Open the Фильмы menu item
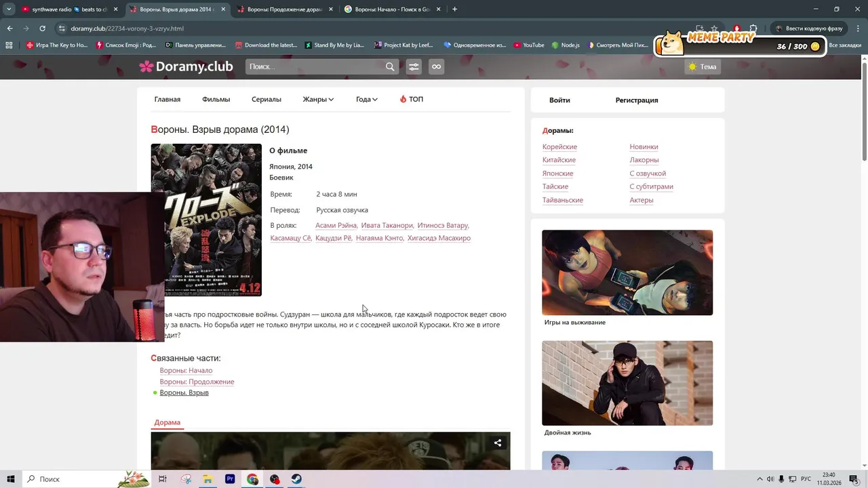The height and width of the screenshot is (488, 868). pyautogui.click(x=216, y=99)
